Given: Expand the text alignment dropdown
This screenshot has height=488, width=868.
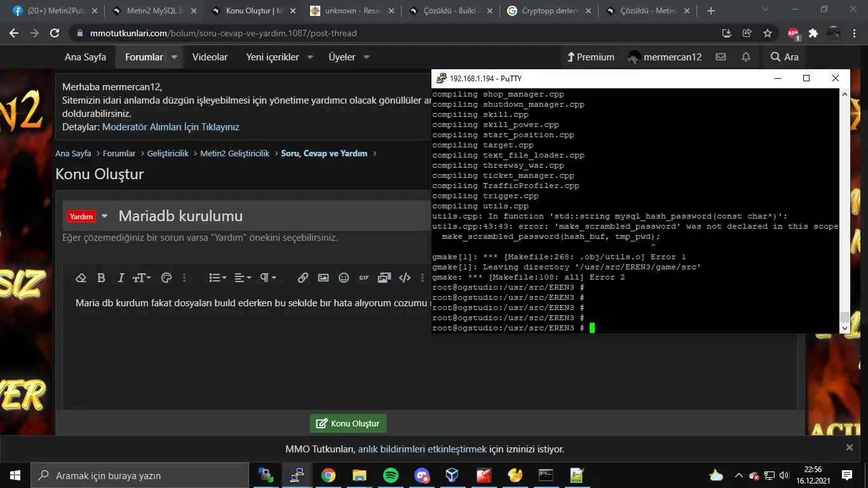Looking at the screenshot, I should [x=242, y=278].
